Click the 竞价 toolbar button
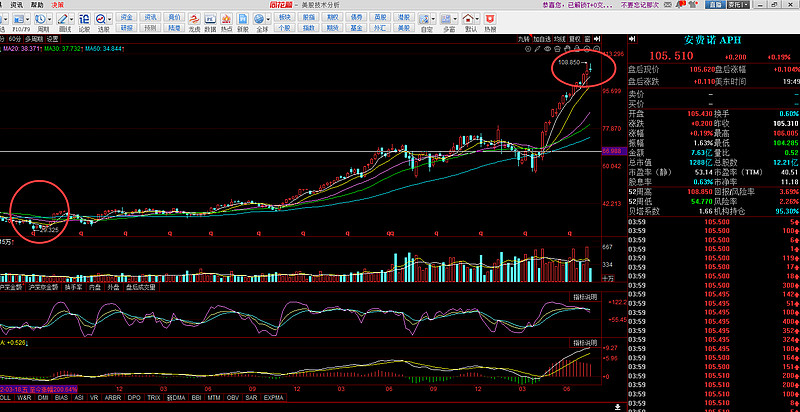Screen dimensions: 800x412 [174, 17]
